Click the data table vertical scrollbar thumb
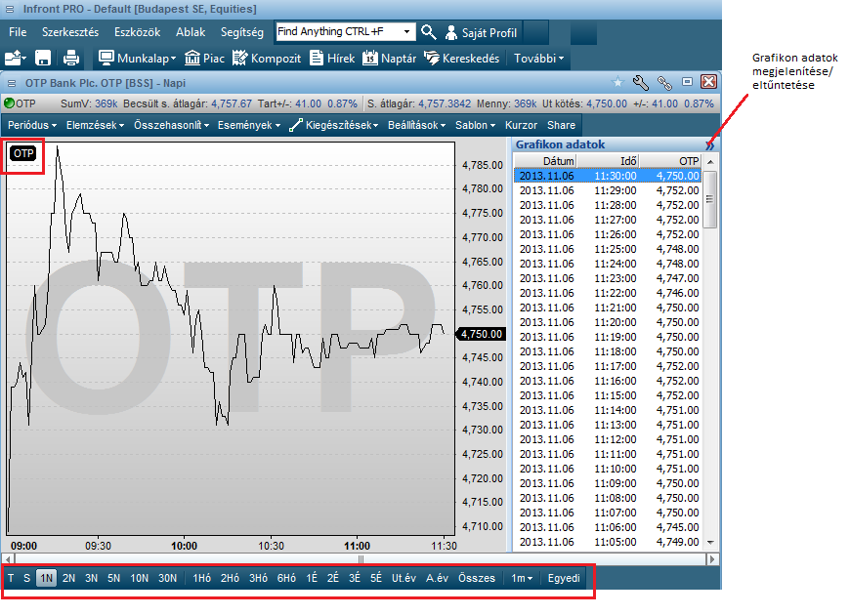 coord(710,199)
